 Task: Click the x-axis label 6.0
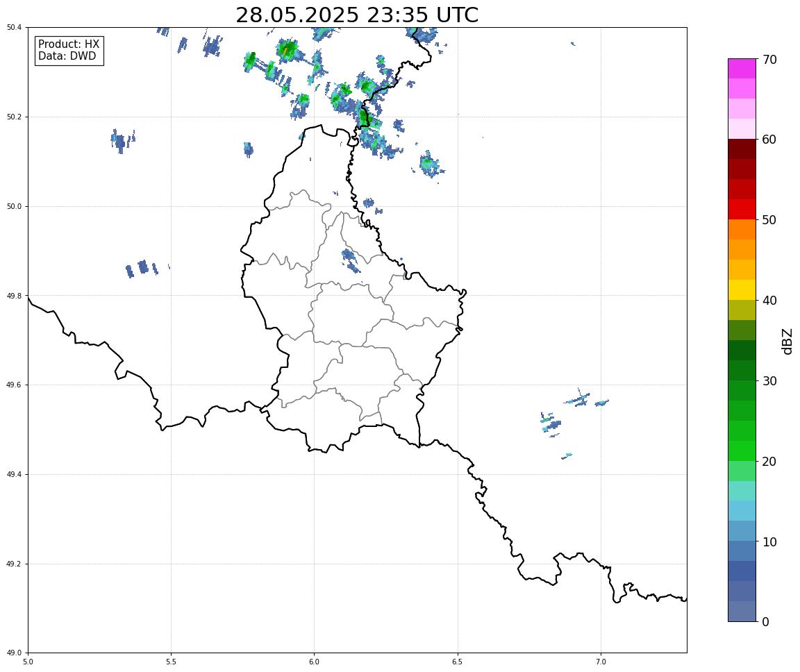click(x=315, y=662)
